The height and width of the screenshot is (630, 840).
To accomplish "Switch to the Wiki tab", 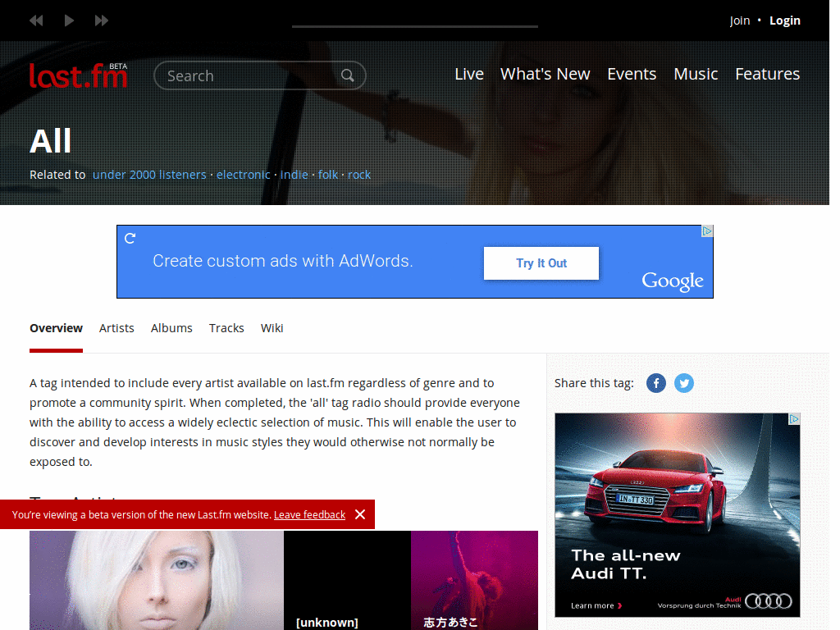I will click(x=272, y=328).
